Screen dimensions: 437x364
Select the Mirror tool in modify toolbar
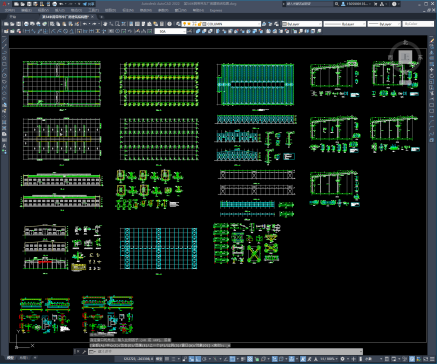[x=432, y=52]
